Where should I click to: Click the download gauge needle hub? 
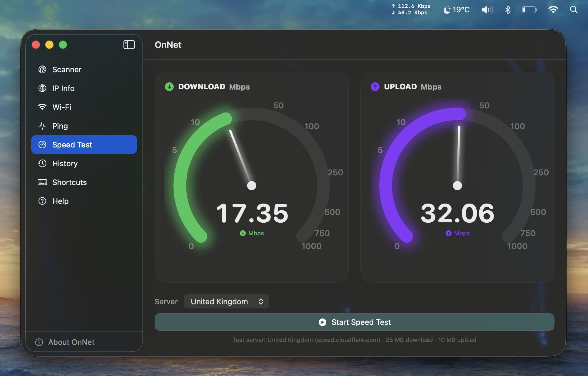pos(252,186)
